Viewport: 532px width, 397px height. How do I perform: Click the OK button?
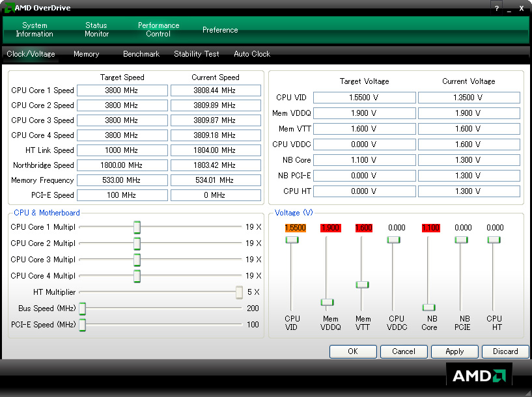353,351
